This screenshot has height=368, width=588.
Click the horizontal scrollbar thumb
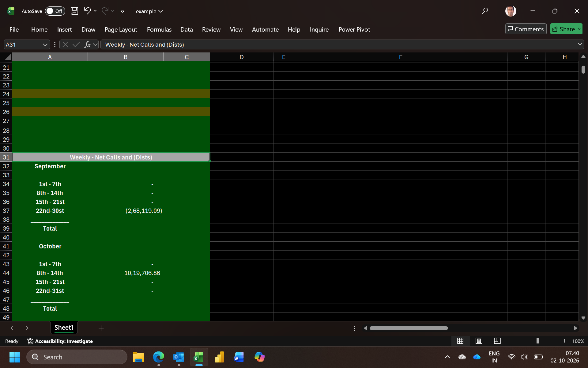click(409, 328)
